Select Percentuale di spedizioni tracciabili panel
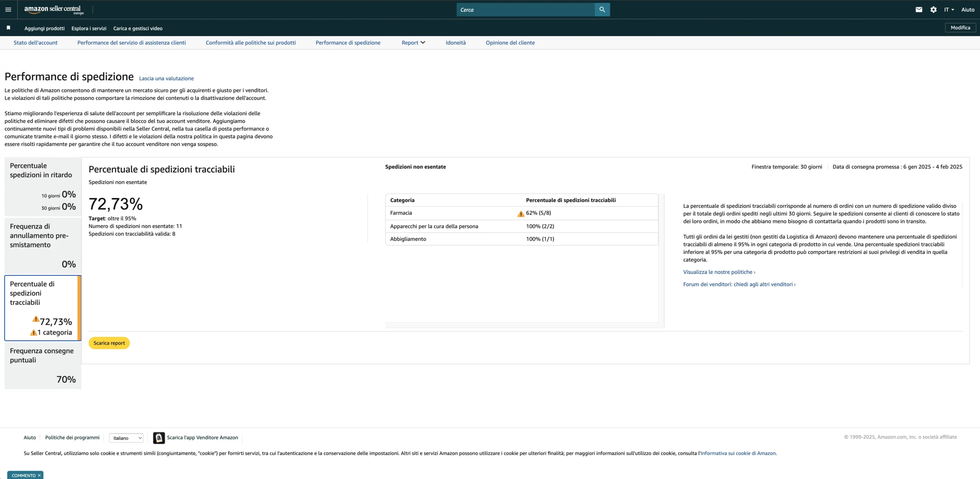The width and height of the screenshot is (980, 479). click(42, 308)
